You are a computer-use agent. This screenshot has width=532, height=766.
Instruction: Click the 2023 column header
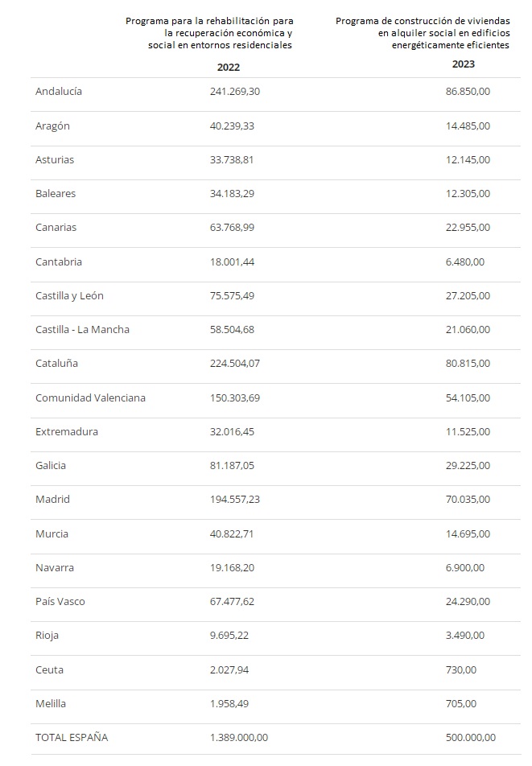[x=464, y=64]
